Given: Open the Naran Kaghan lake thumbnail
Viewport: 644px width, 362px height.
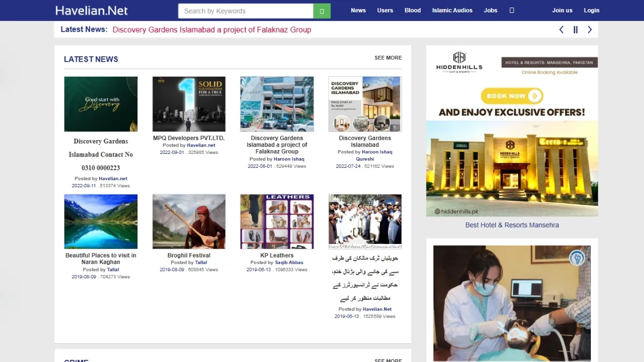Looking at the screenshot, I should [101, 221].
